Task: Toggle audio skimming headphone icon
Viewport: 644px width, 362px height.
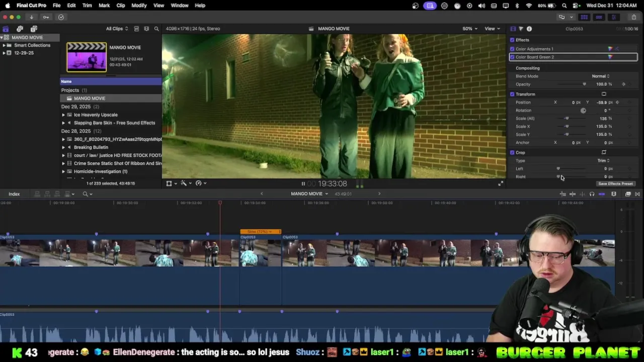Action: (592, 194)
